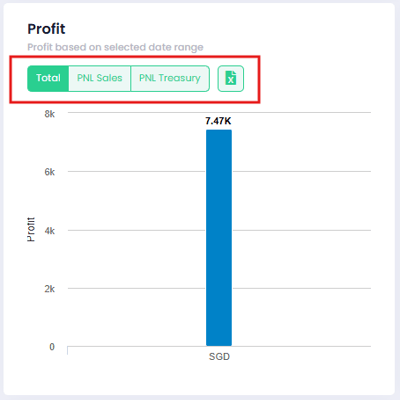Switch to the PNL Sales tab

click(100, 78)
